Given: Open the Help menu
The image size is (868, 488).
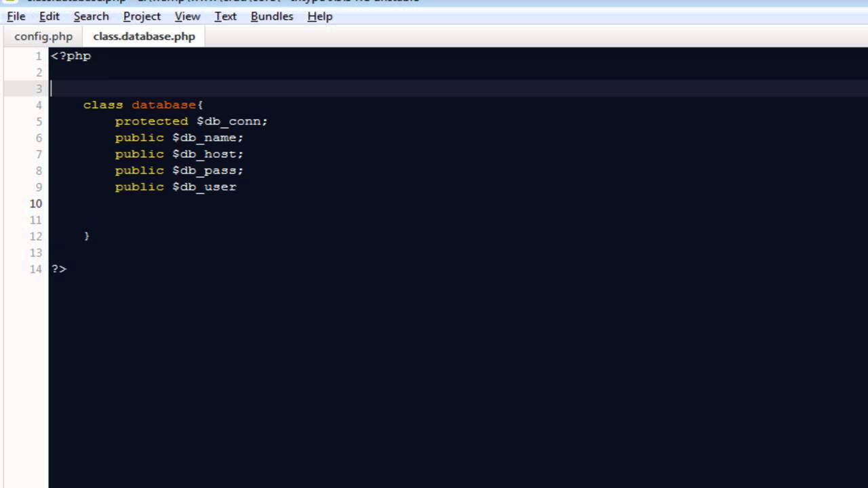Looking at the screenshot, I should click(320, 16).
